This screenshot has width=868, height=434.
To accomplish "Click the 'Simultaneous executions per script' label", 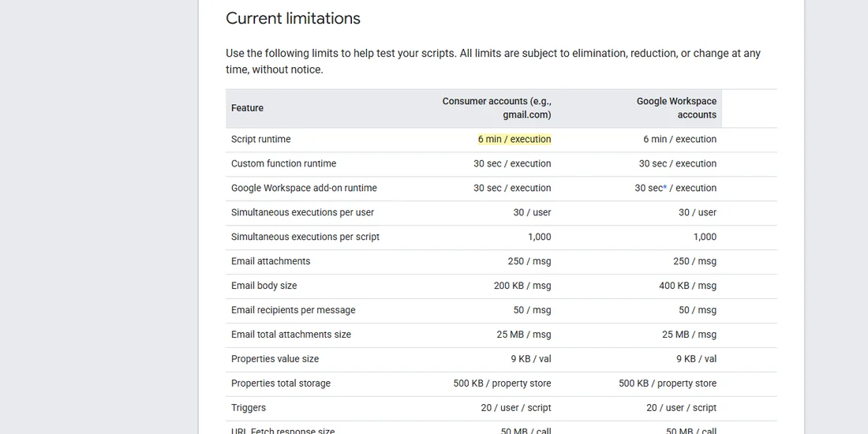I will (x=305, y=237).
